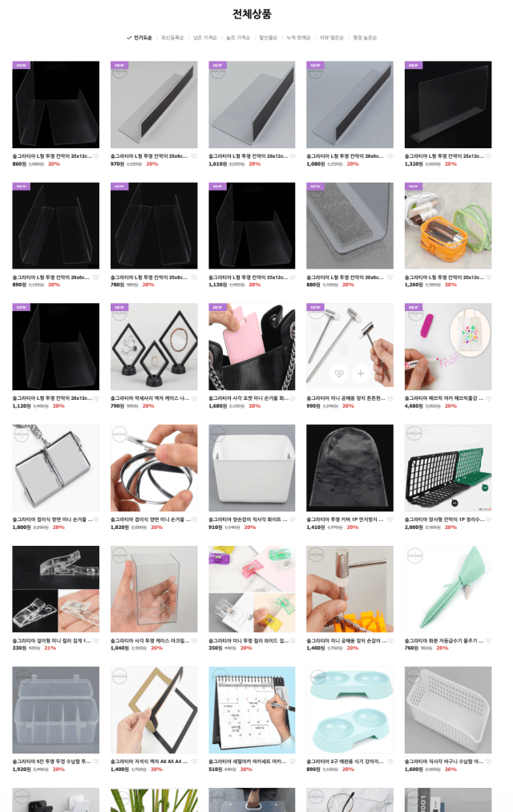Open the 1,410원 transparent cover product title link
Image resolution: width=513 pixels, height=812 pixels.
(x=345, y=519)
